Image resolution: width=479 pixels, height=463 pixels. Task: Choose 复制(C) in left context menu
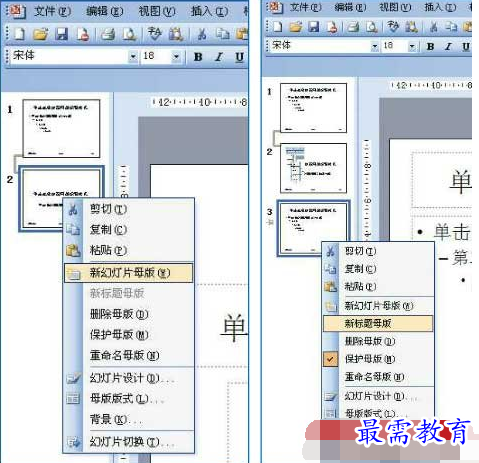(x=129, y=230)
